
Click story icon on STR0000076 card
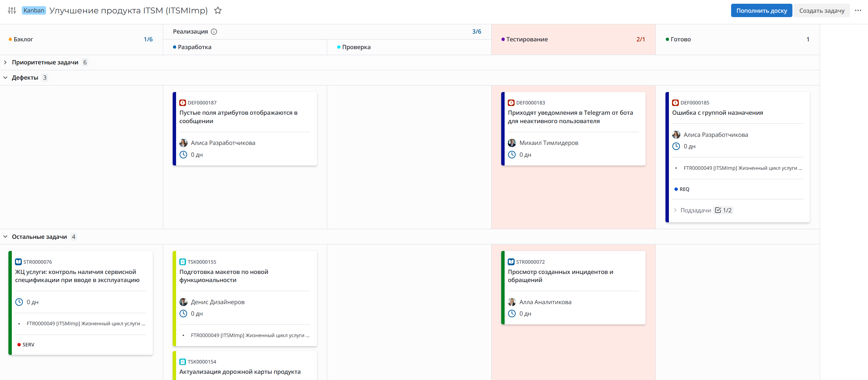[x=19, y=262]
